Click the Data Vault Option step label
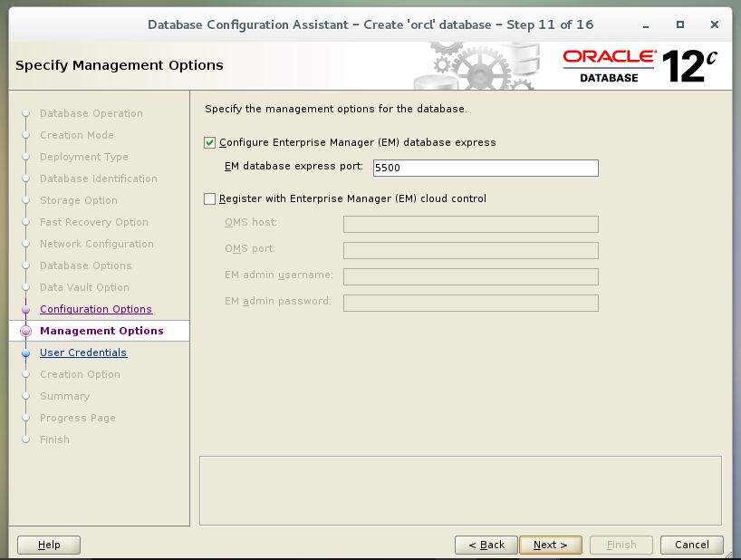The width and height of the screenshot is (741, 560). click(84, 287)
